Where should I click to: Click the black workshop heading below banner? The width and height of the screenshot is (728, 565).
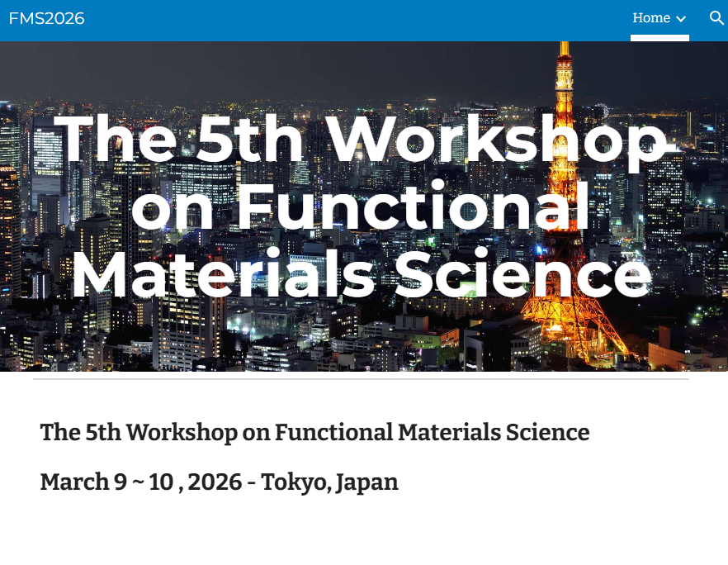coord(314,432)
